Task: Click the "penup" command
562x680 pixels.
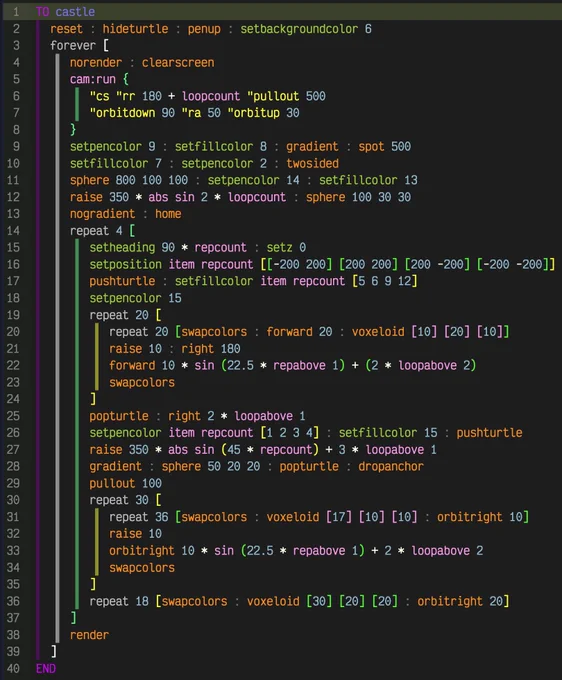Action: click(x=204, y=29)
